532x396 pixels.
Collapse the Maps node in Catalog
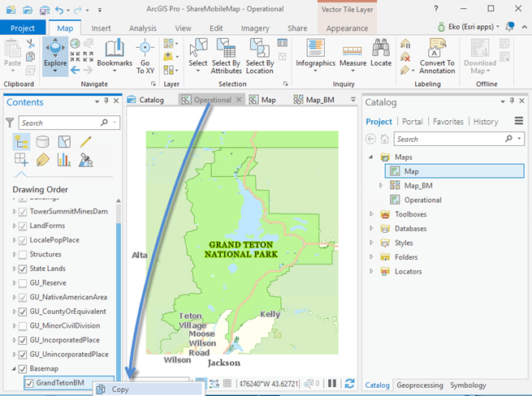point(371,157)
